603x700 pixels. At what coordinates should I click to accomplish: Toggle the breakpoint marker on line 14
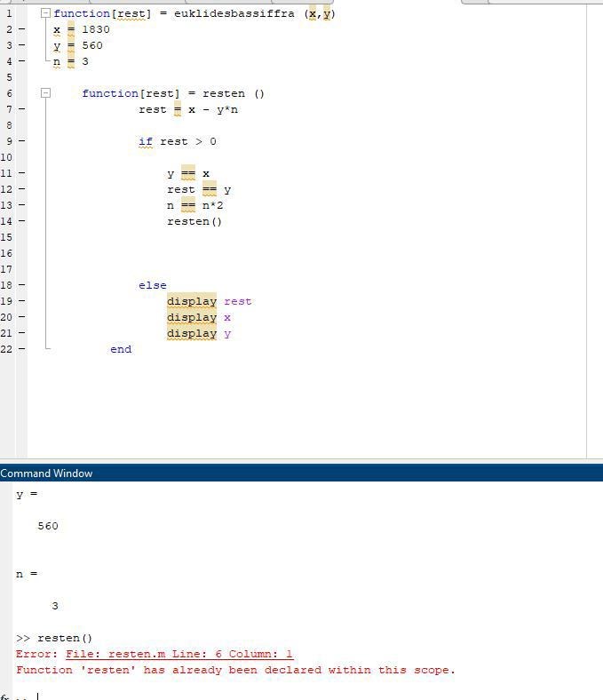21,221
